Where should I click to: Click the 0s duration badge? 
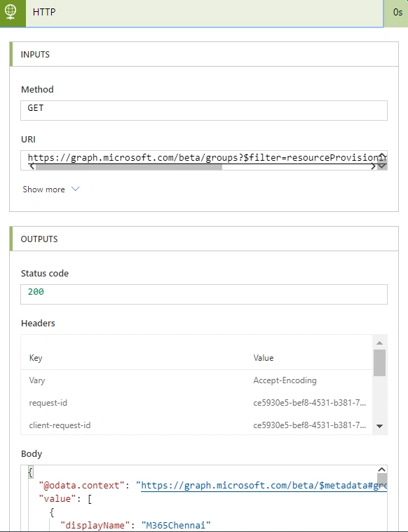[397, 13]
